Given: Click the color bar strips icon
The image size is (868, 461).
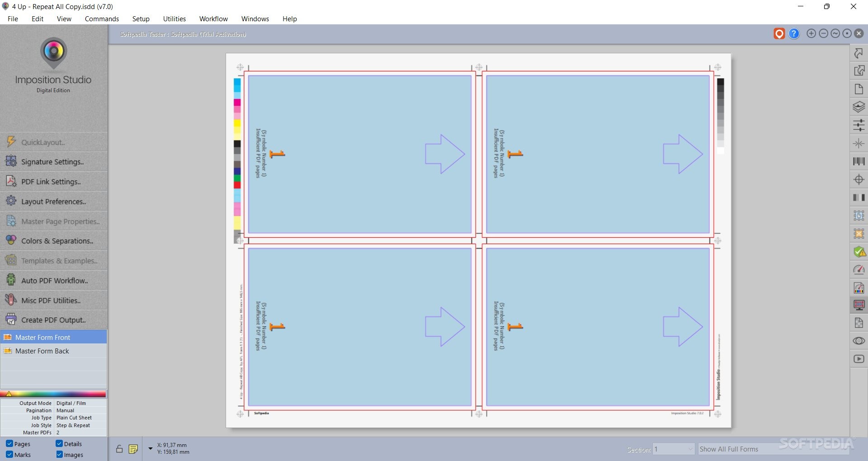Looking at the screenshot, I should (859, 198).
